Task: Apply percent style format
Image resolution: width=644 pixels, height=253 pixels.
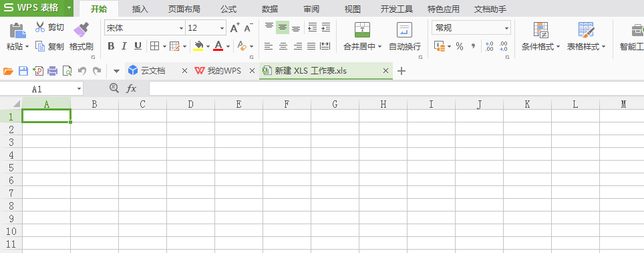Action: (x=460, y=46)
